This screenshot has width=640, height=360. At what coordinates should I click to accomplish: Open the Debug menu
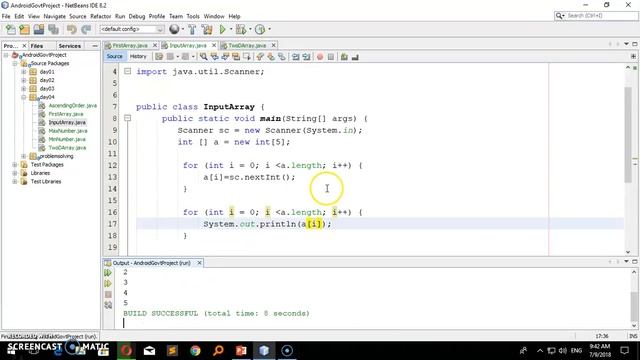click(137, 16)
